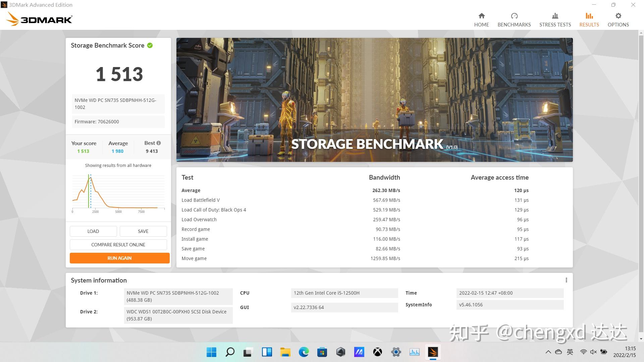Click the SAVE button
This screenshot has height=362, width=644.
[143, 231]
